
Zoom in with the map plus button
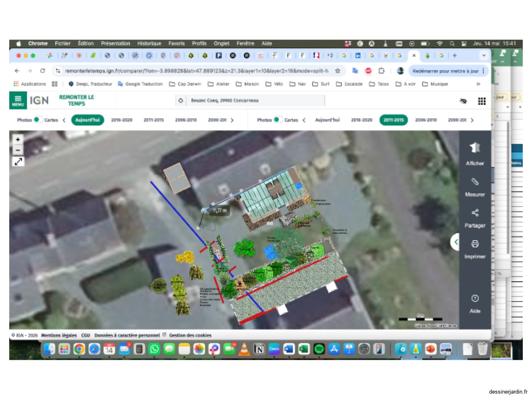[x=18, y=140]
